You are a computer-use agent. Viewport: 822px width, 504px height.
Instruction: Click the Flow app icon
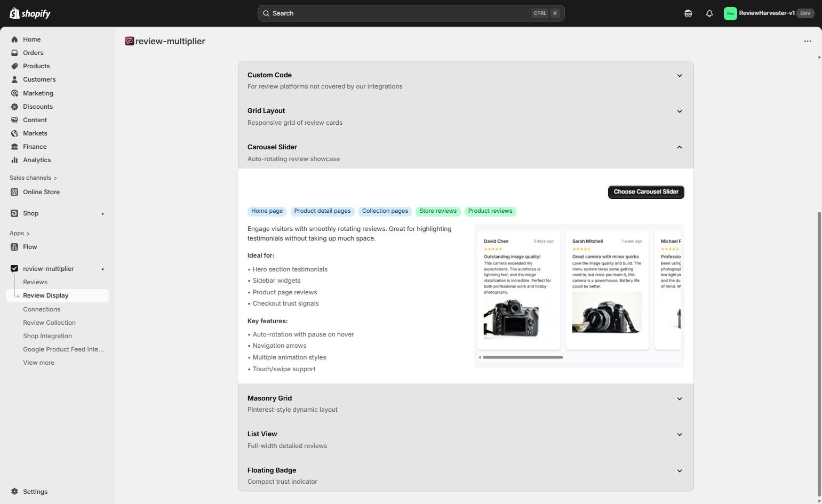14,246
